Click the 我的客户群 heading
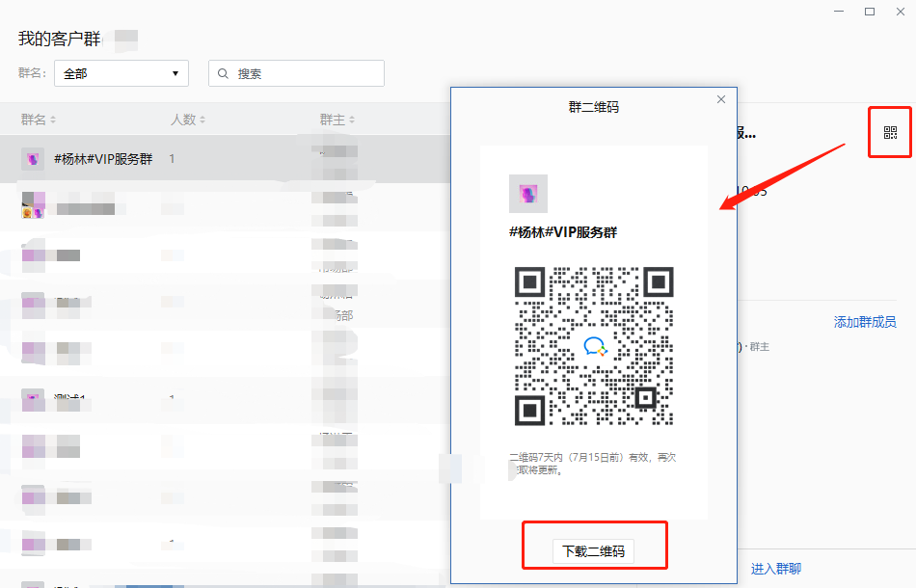The height and width of the screenshot is (588, 916). point(59,39)
